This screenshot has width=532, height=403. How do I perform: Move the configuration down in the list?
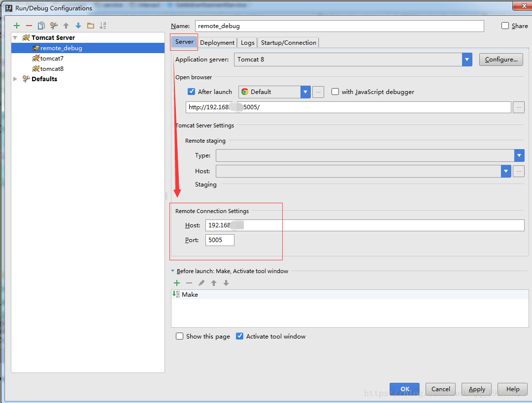(78, 26)
